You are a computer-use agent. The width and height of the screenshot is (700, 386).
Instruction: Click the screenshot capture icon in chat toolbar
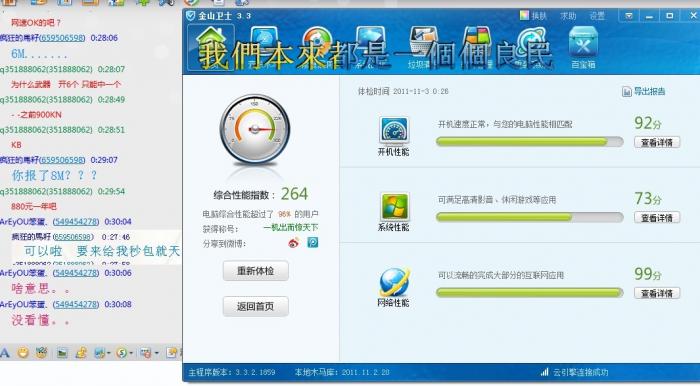146,353
